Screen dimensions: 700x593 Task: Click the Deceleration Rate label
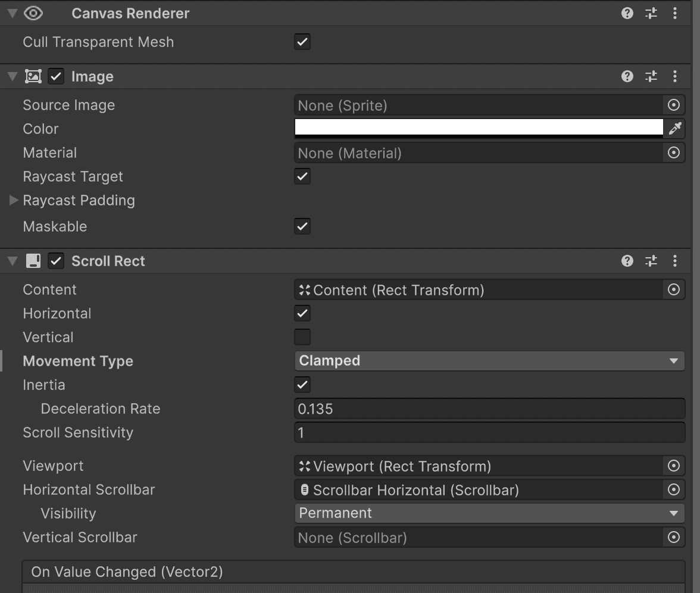[101, 408]
